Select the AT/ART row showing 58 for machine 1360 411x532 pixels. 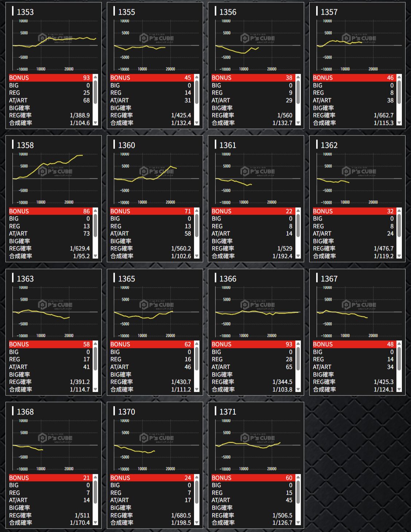(151, 234)
